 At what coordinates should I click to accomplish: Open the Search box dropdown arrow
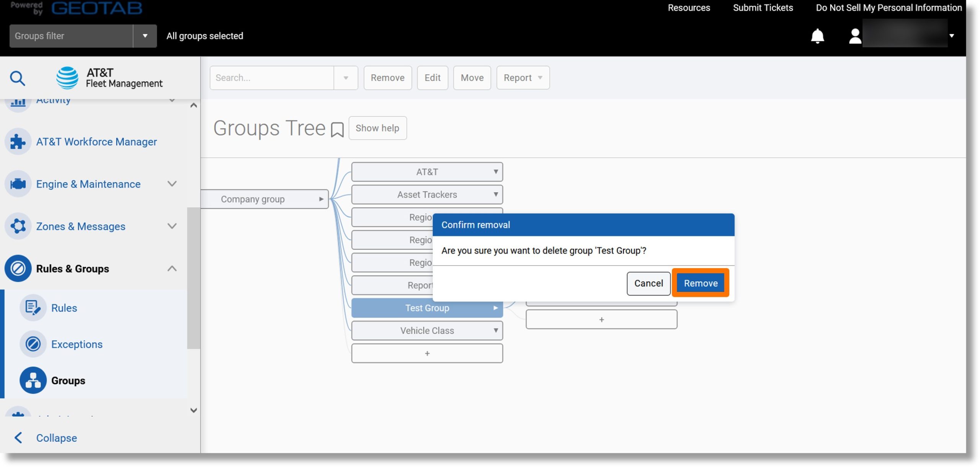pos(346,78)
